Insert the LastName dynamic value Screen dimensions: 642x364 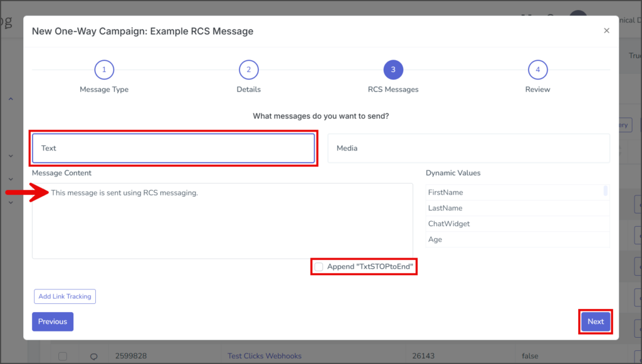point(517,208)
